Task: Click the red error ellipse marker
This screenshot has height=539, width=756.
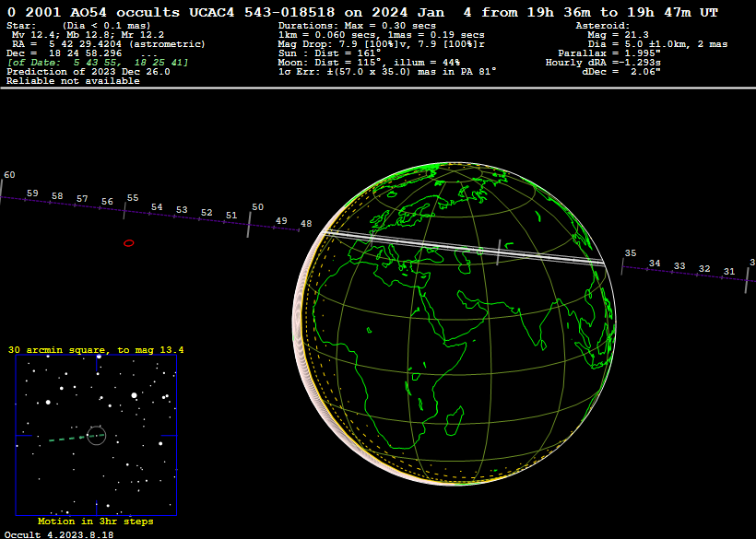Action: pos(129,243)
